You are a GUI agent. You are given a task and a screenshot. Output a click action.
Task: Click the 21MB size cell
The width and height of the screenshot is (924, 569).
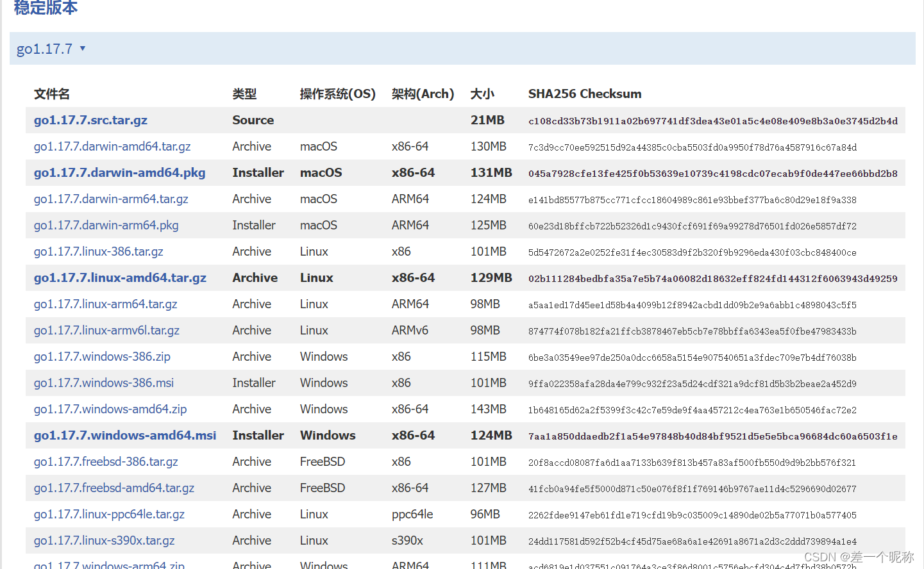tap(487, 120)
